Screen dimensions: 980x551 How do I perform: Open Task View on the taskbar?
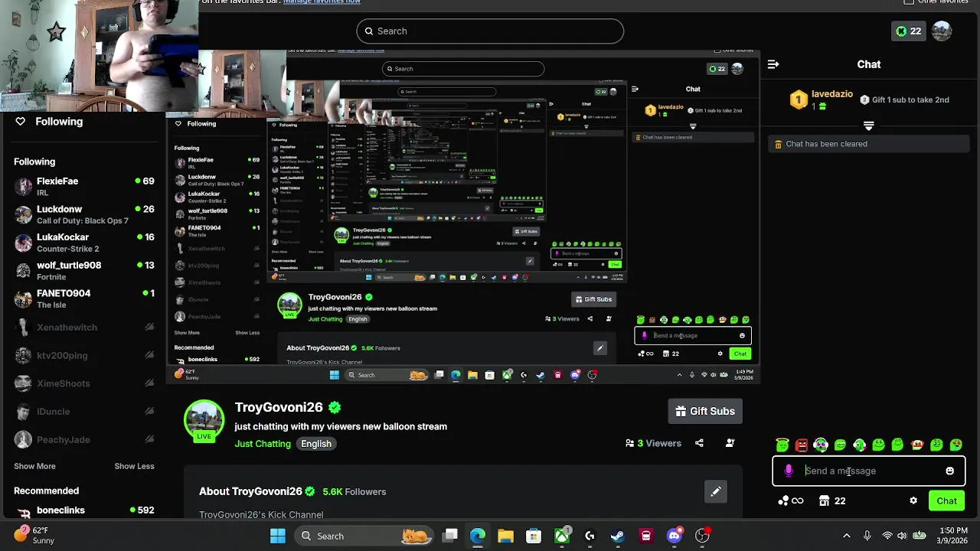tap(450, 536)
